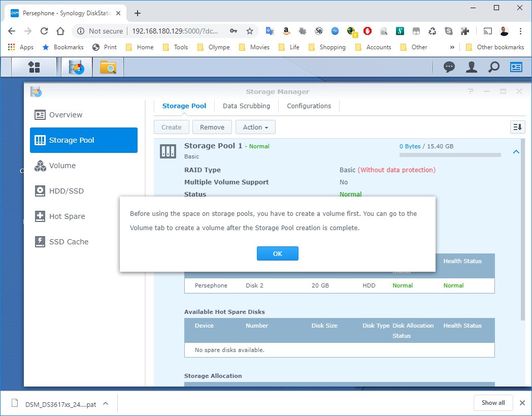Select Overview in the sidebar
532x416 pixels.
(x=84, y=115)
